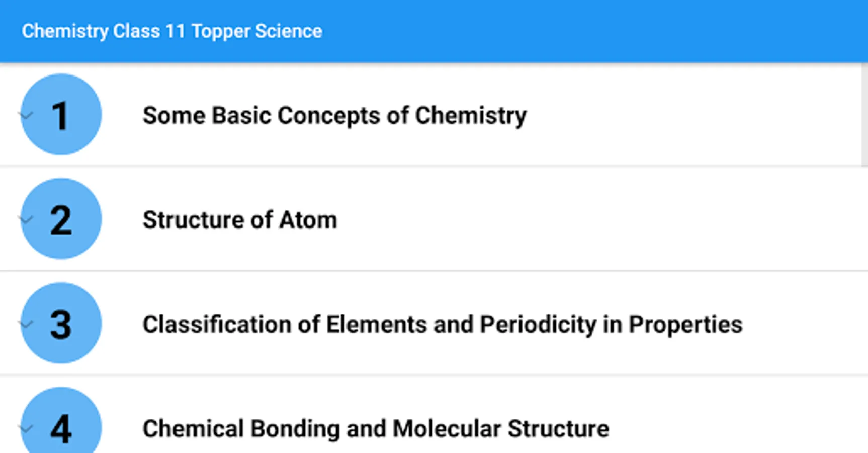
Task: Open Classification of Elements and Periodicity chapter
Action: point(442,324)
